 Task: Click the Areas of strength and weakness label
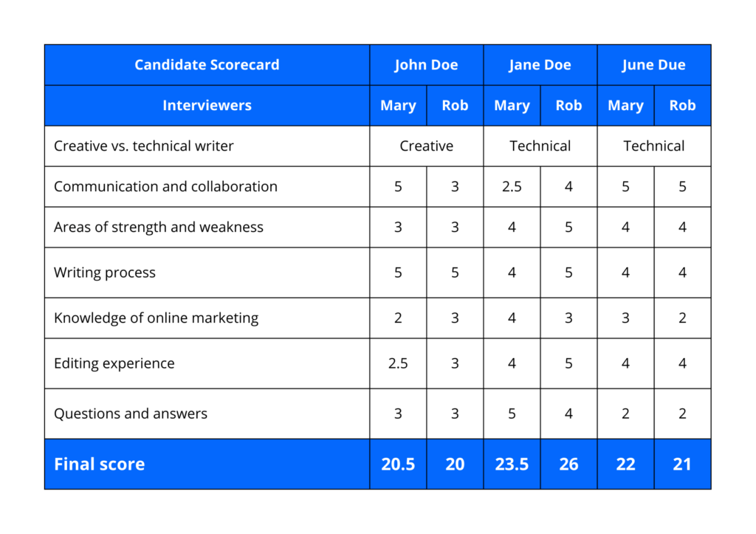159,227
